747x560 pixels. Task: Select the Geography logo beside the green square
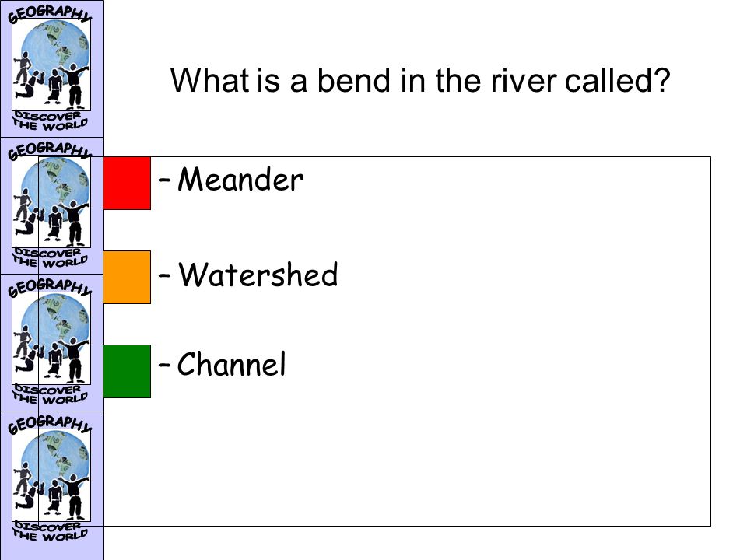51,343
